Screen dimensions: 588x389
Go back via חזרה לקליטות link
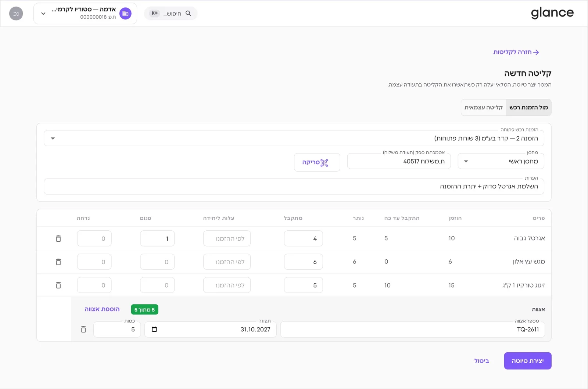516,52
